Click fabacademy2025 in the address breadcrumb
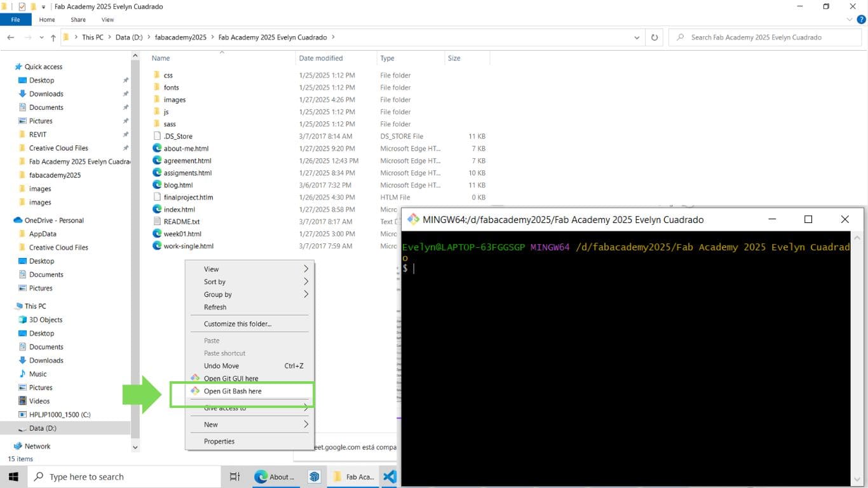 click(x=181, y=37)
